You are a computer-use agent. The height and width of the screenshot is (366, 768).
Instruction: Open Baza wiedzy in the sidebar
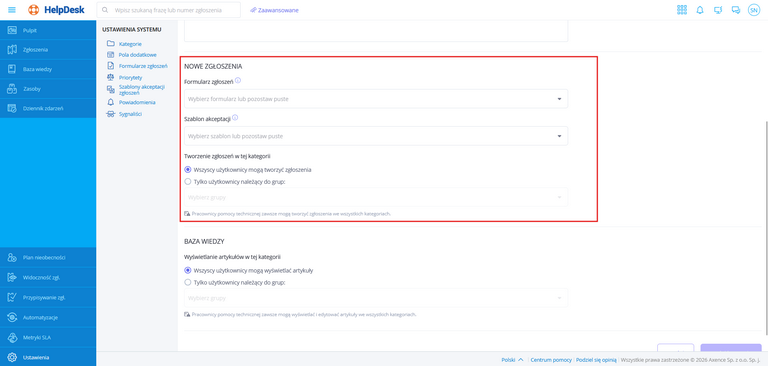tap(48, 69)
